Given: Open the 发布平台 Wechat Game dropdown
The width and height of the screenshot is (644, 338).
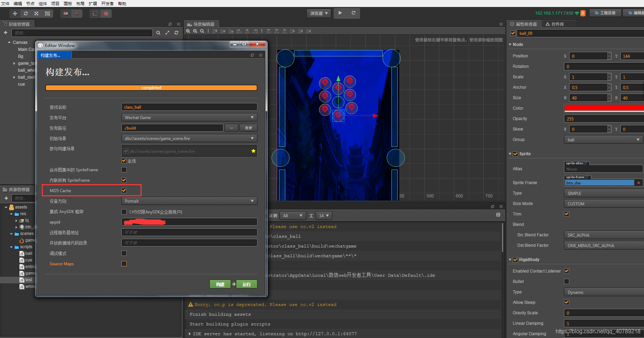Looking at the screenshot, I should pyautogui.click(x=189, y=117).
